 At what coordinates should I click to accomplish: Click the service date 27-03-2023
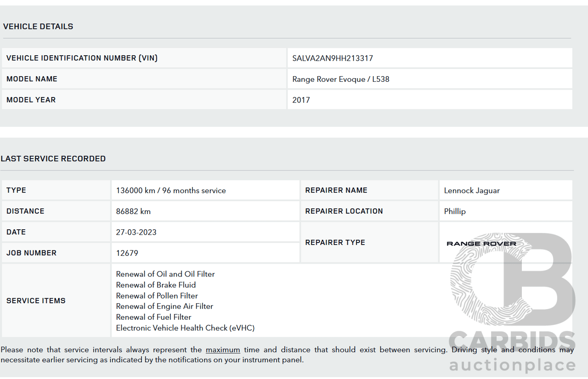[x=136, y=232]
